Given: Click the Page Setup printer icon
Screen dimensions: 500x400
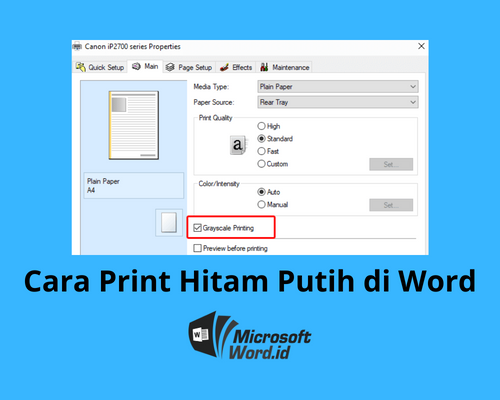Looking at the screenshot, I should tap(170, 67).
